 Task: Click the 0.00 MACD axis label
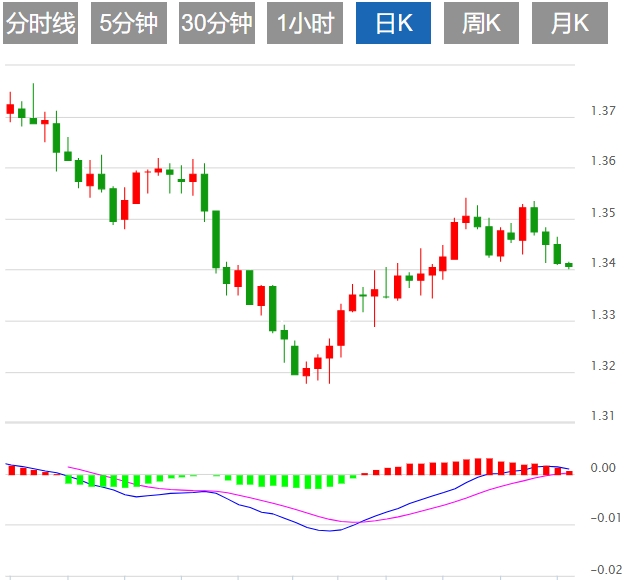[603, 468]
